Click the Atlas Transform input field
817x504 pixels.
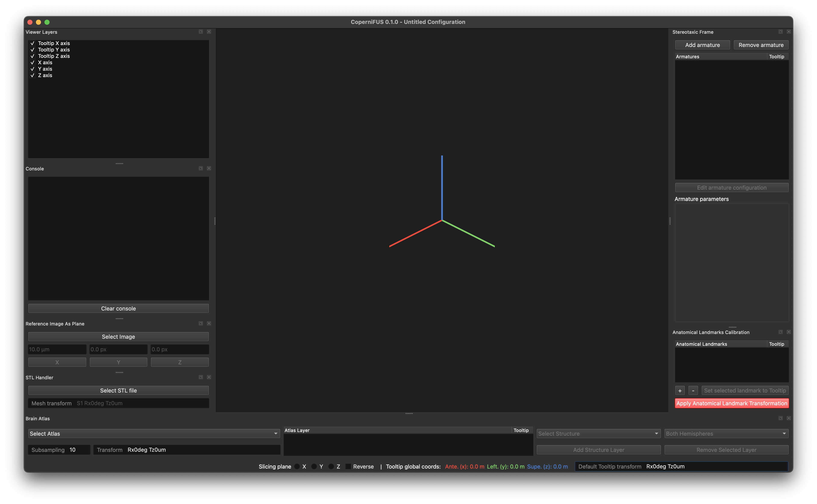click(187, 450)
